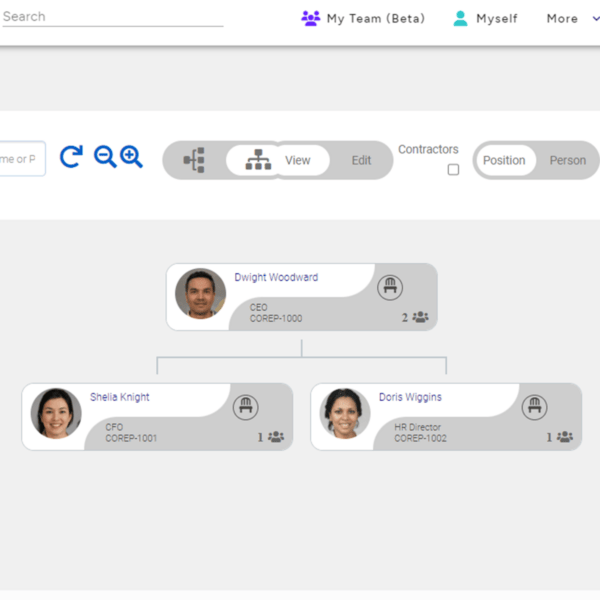Click the COREP-1002 position code

click(x=421, y=438)
